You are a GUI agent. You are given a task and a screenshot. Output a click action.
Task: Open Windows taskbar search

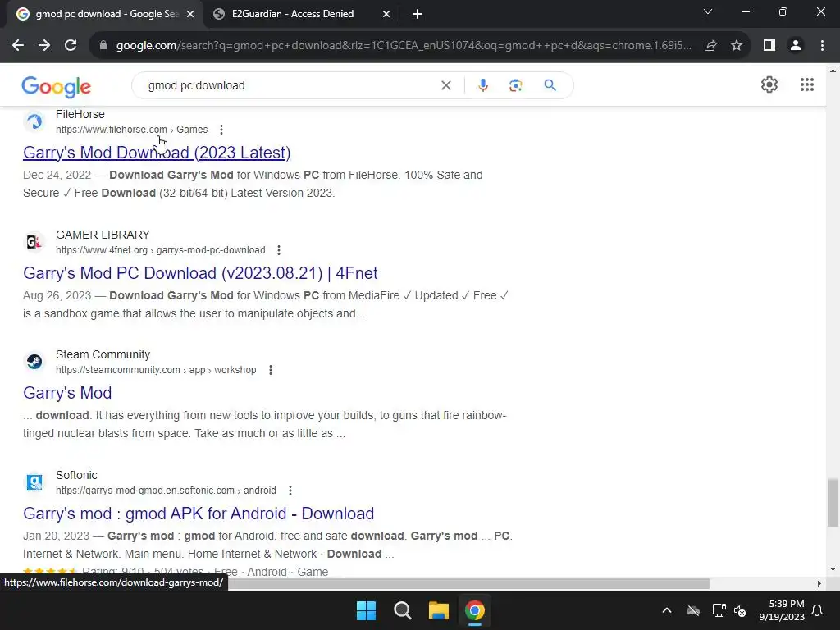(402, 610)
